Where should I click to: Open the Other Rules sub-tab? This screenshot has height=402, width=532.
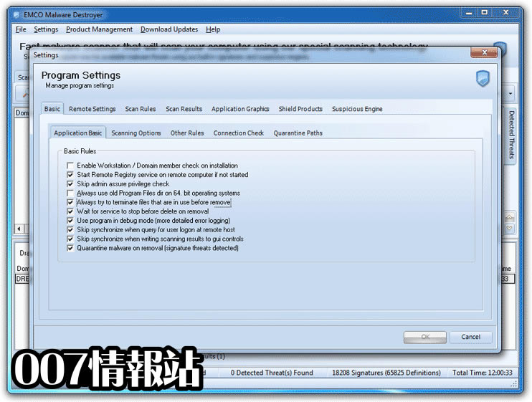pyautogui.click(x=187, y=133)
